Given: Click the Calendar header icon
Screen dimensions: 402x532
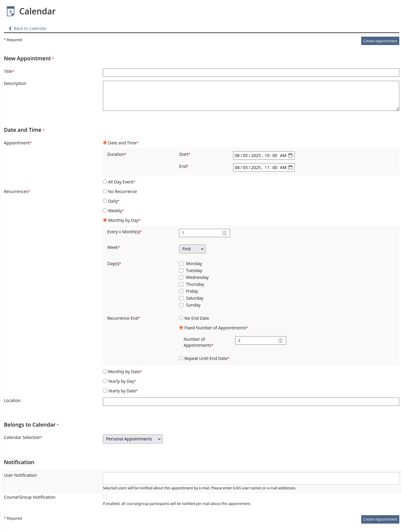Looking at the screenshot, I should point(10,11).
